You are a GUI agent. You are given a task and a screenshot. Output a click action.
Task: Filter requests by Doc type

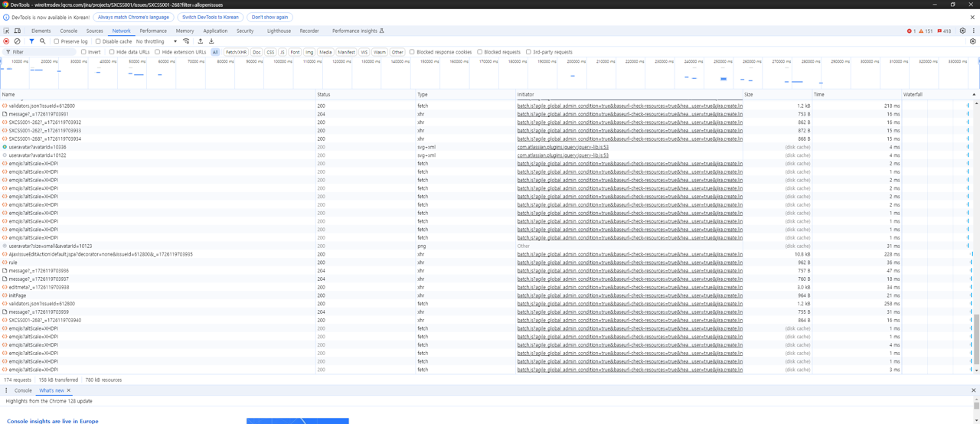256,52
